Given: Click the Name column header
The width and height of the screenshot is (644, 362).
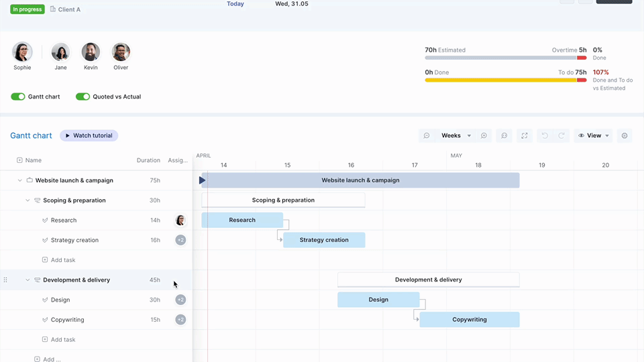Looking at the screenshot, I should (x=34, y=160).
